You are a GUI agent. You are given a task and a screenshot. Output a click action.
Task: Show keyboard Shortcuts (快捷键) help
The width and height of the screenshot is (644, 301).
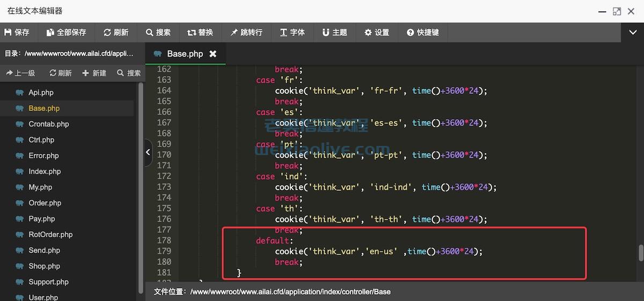pos(423,32)
